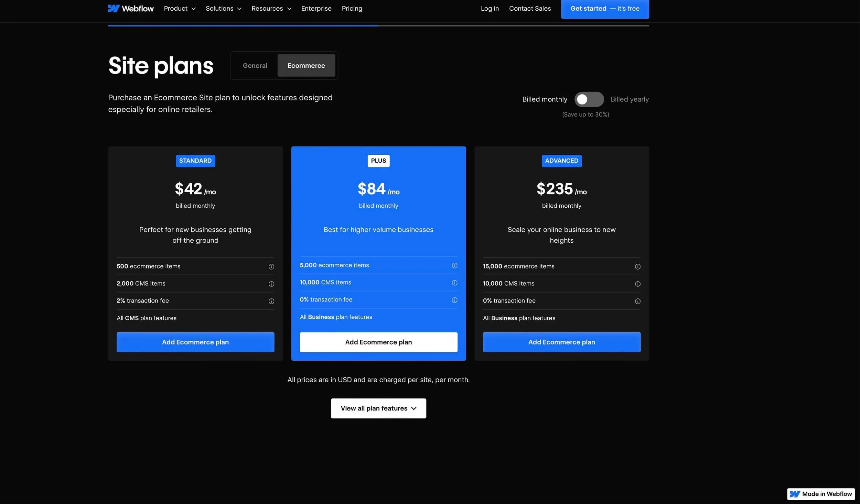Image resolution: width=860 pixels, height=504 pixels.
Task: Click the Made in Webflow badge
Action: pyautogui.click(x=820, y=494)
